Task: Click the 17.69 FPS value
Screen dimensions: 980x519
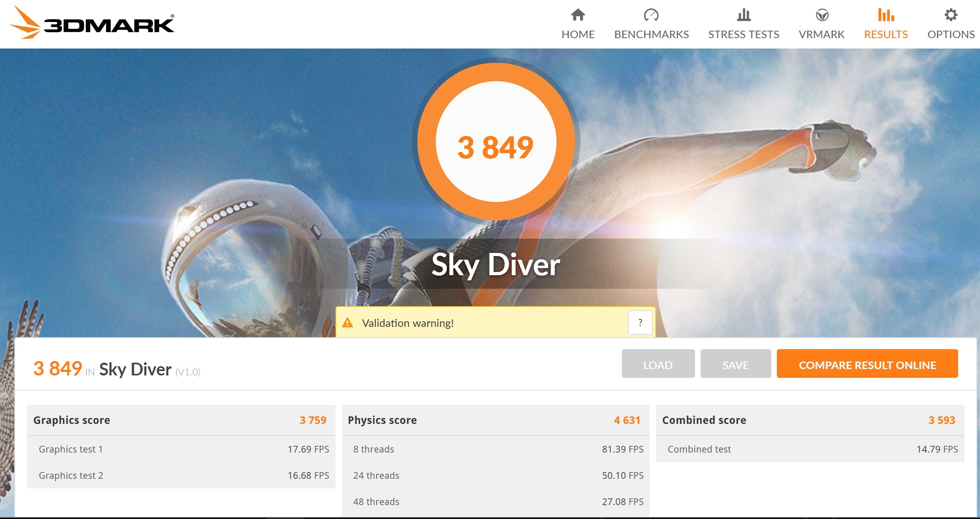Action: click(309, 449)
